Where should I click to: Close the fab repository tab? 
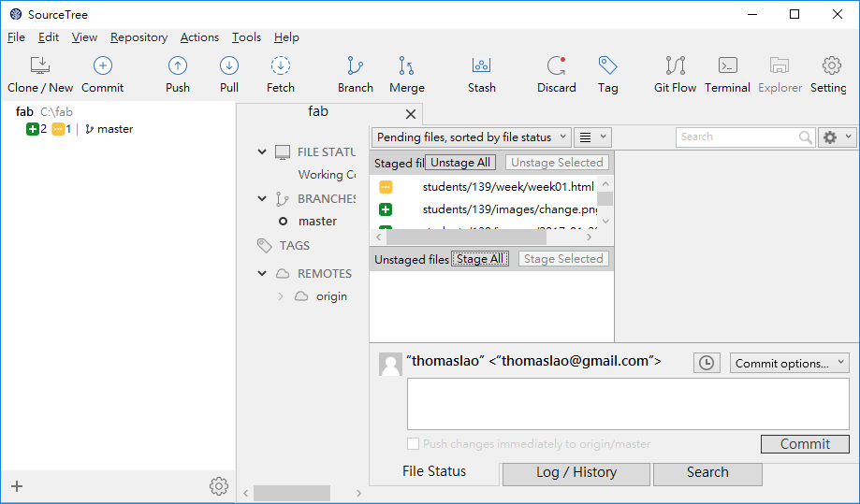point(410,114)
